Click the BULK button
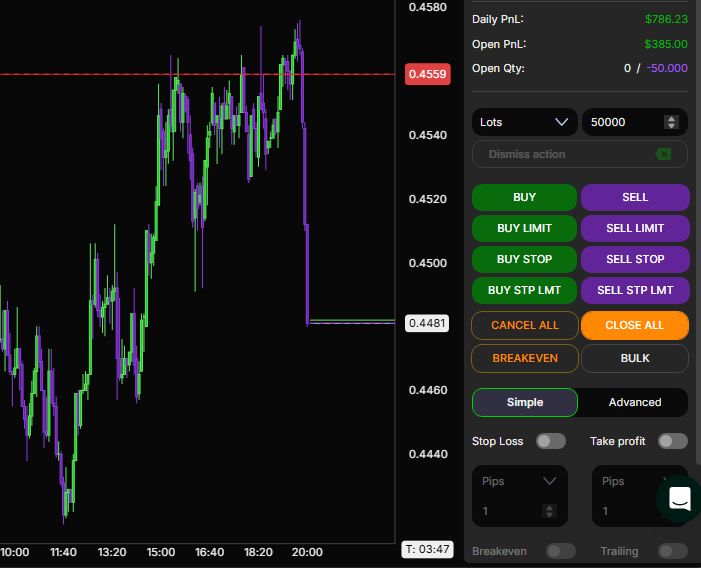 635,358
